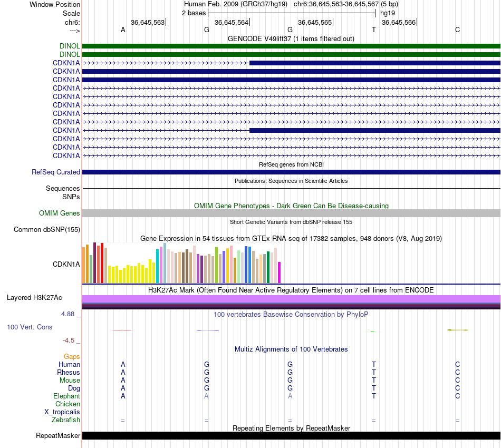Open the Common dbSNP(155) track label
Image resolution: width=501 pixels, height=448 pixels.
47,230
